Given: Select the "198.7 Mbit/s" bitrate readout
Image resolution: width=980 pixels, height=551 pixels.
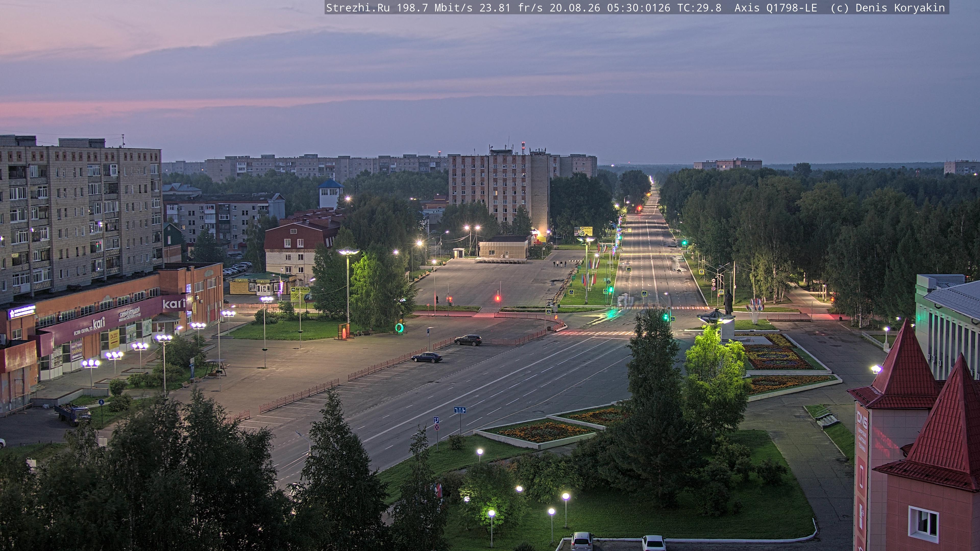Looking at the screenshot, I should 434,8.
